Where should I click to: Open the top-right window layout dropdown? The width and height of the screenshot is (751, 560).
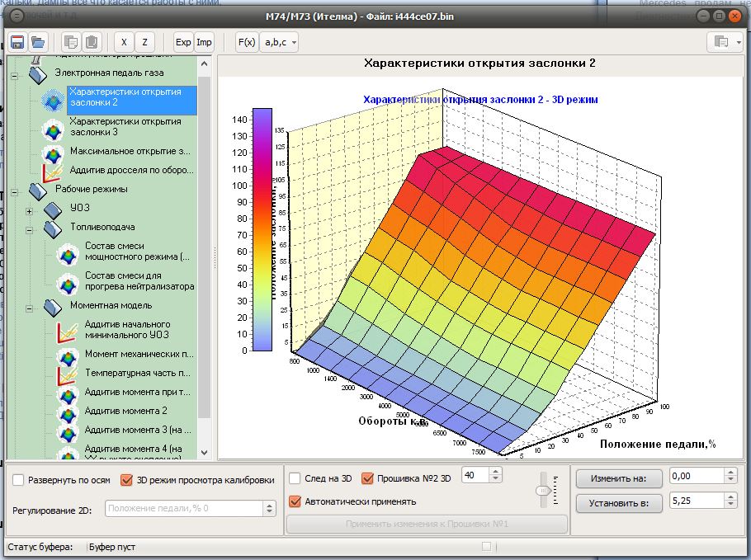point(725,42)
